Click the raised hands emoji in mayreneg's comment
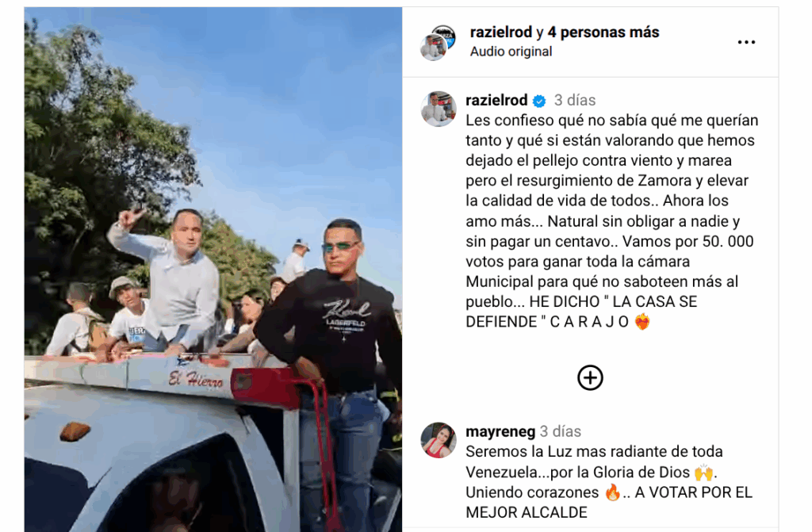812x532 pixels. [704, 473]
